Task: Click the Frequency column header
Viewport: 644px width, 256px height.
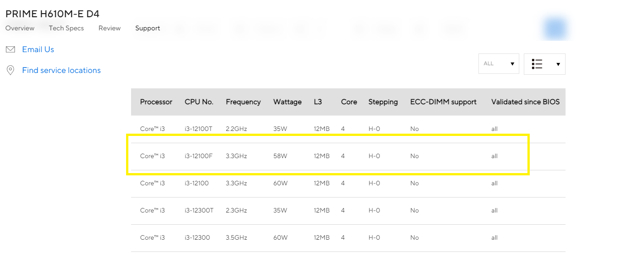Action: (243, 102)
